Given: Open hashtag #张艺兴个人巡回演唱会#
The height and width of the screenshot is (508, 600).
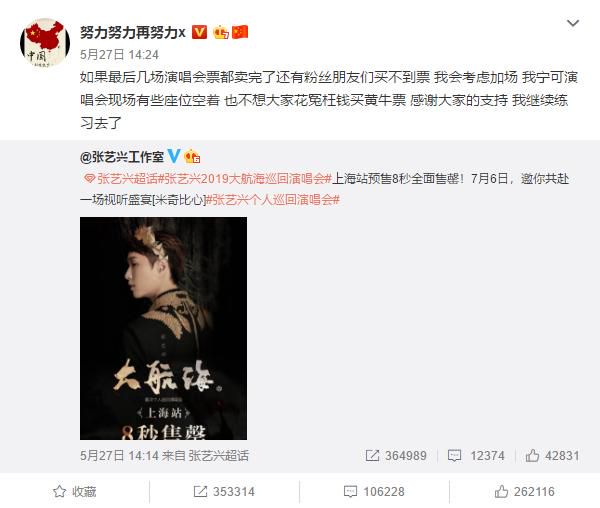Looking at the screenshot, I should [x=272, y=200].
